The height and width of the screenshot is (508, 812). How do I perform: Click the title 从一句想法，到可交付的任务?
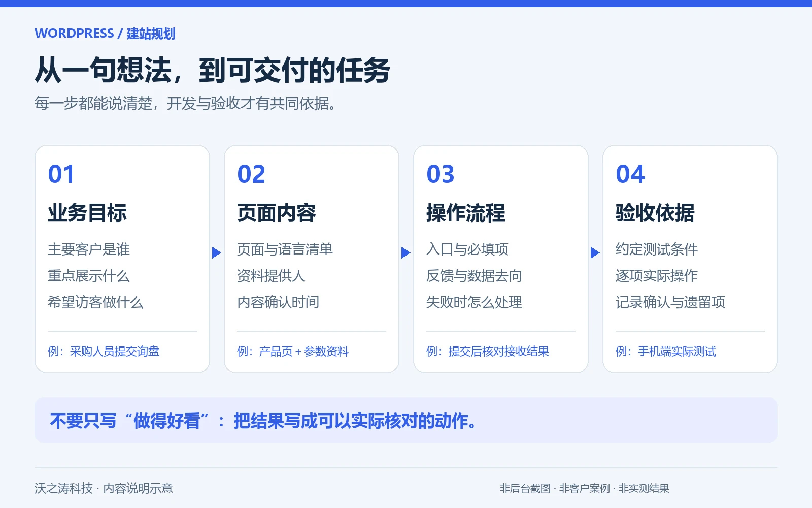[213, 70]
